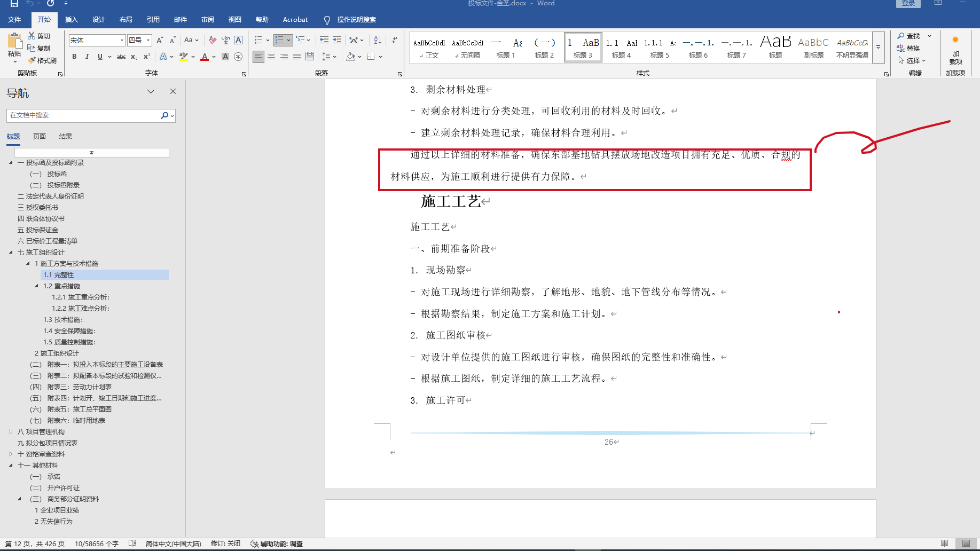This screenshot has width=980, height=551.
Task: Open the Add-ins (加载项) button
Action: tap(955, 51)
